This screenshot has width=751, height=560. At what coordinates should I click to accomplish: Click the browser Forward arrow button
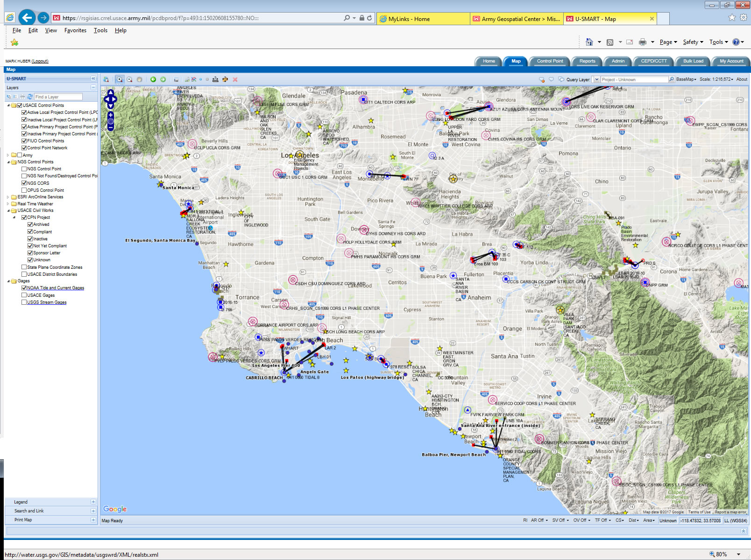(43, 18)
